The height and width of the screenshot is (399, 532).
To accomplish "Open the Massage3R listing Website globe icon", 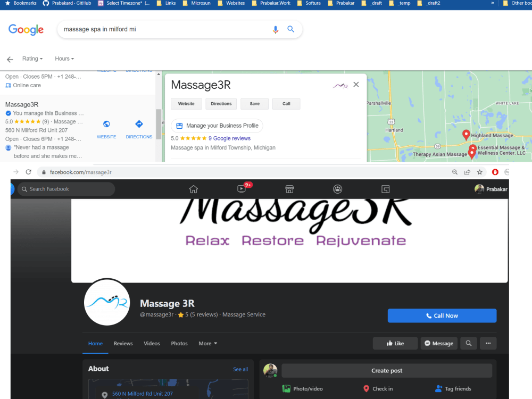I will pyautogui.click(x=106, y=124).
